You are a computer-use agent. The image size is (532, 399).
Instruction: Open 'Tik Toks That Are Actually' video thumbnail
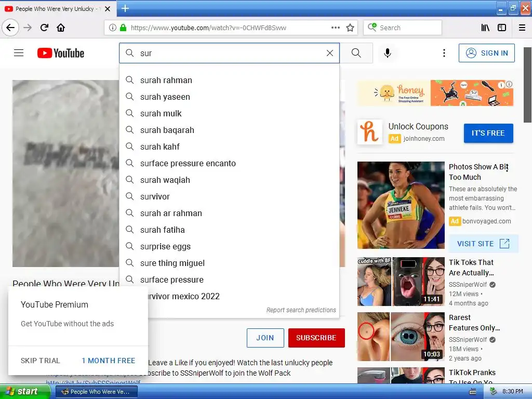coord(401,282)
